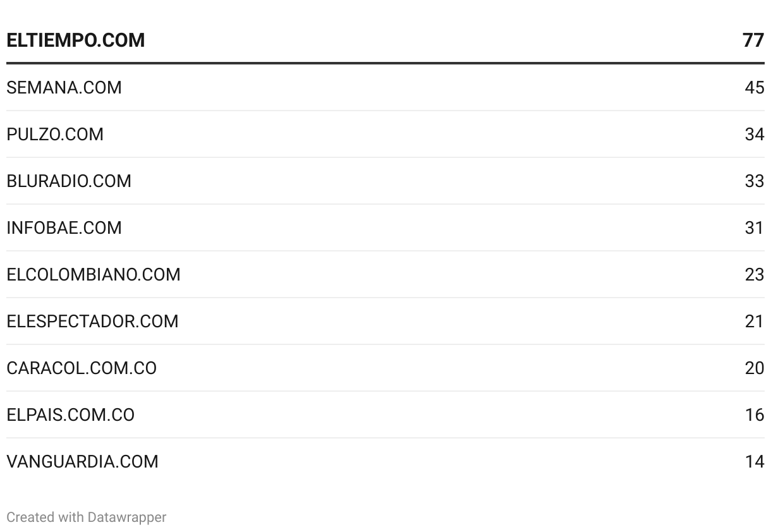
Task: Select the value 34 in the PULZO row
Action: [x=755, y=134]
